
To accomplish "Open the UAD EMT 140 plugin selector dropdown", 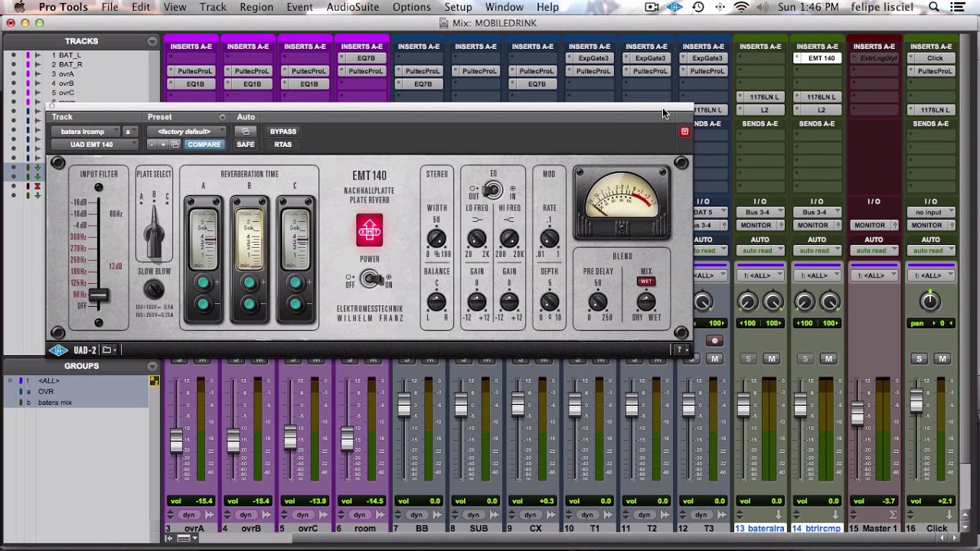I will 95,145.
